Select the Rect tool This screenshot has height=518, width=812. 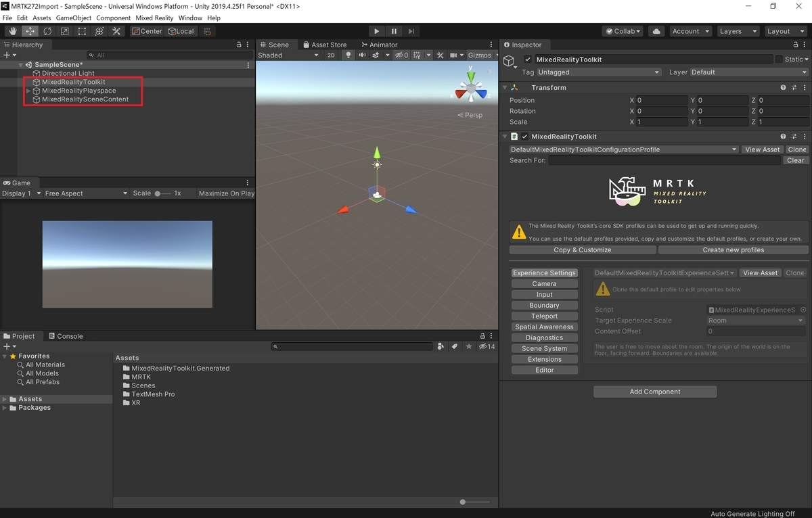coord(82,31)
